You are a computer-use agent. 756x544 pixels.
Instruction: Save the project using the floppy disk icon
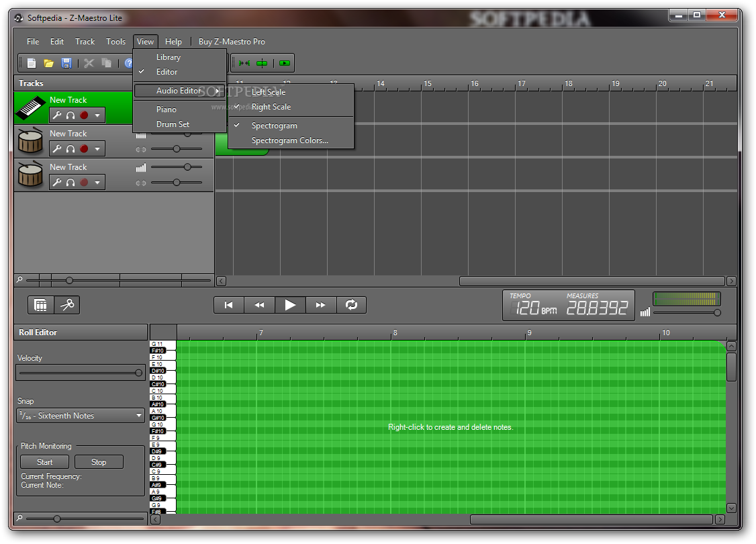[x=66, y=63]
